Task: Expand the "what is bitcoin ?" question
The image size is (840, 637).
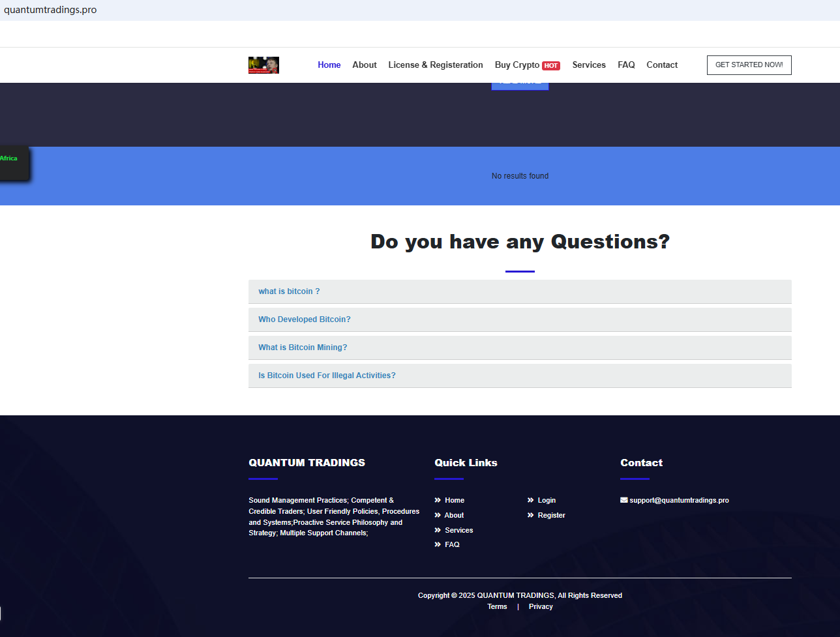Action: 520,291
